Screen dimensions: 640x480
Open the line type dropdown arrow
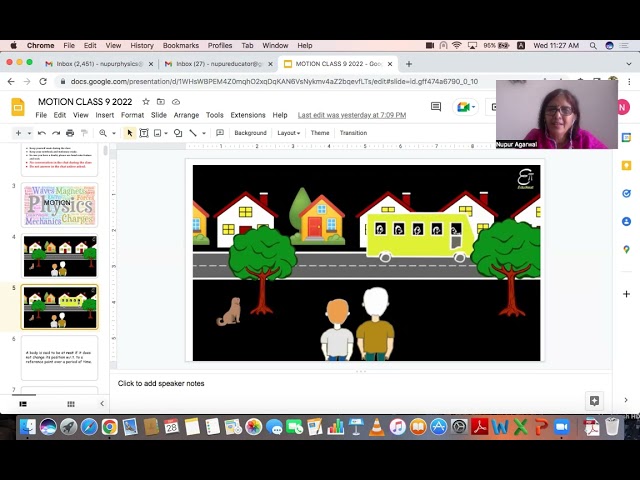pos(204,133)
